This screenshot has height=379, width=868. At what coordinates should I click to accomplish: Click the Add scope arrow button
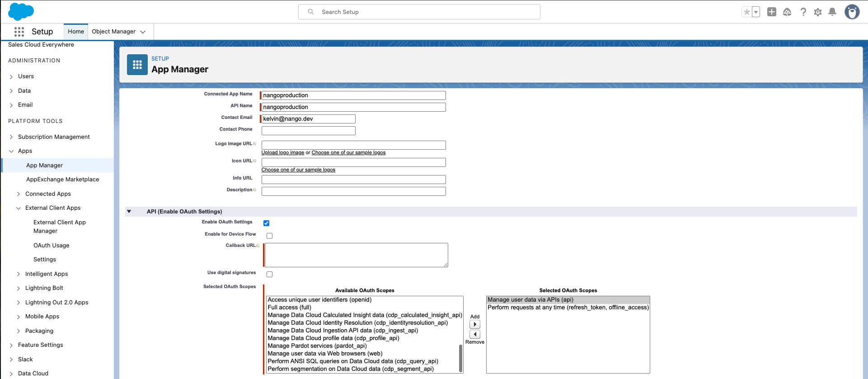pyautogui.click(x=475, y=324)
